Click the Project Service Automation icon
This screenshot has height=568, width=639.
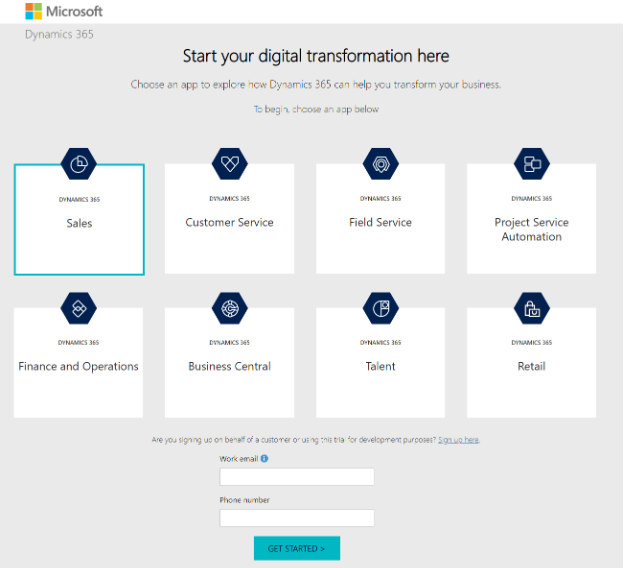[532, 164]
